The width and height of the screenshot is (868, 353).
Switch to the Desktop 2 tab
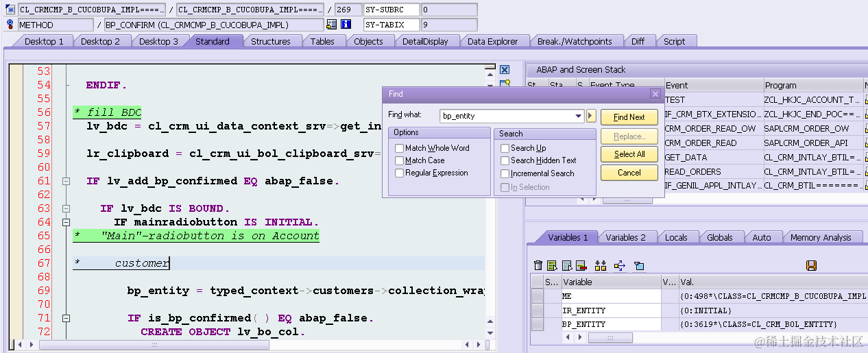coord(100,41)
